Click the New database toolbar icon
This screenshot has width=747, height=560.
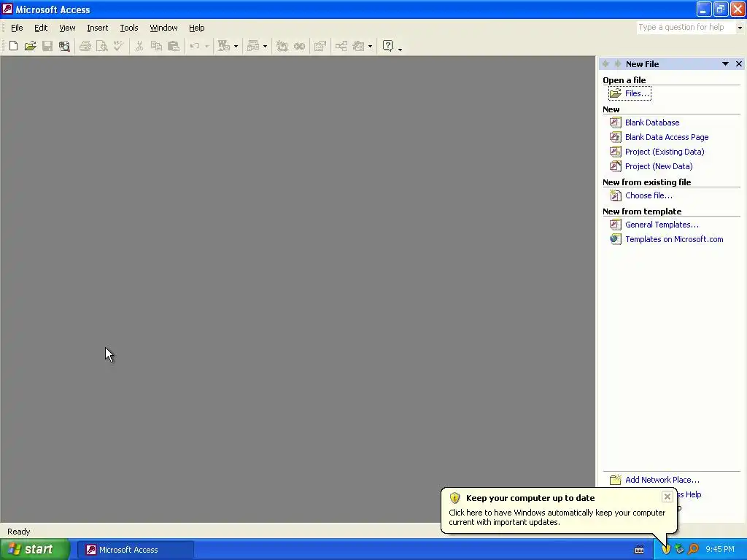[x=13, y=46]
